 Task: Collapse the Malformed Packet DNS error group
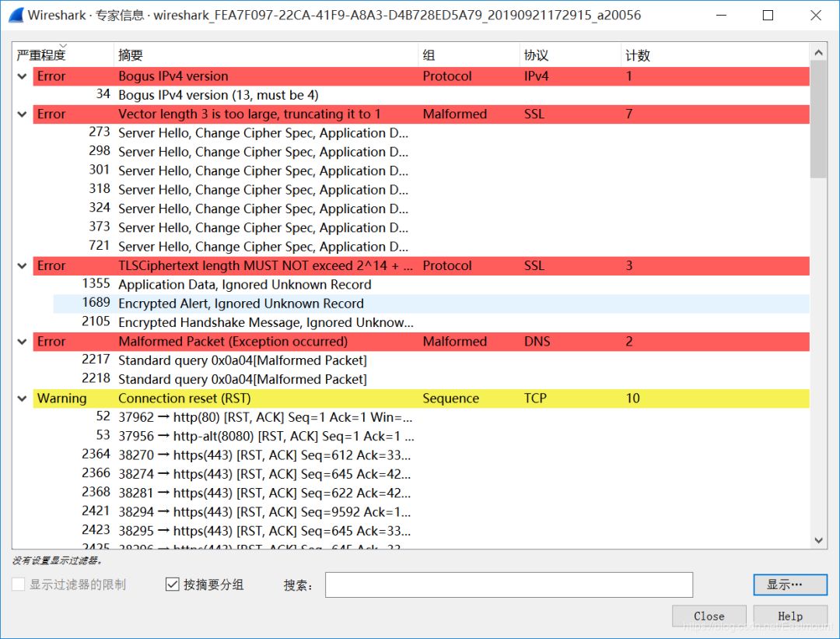pos(22,342)
